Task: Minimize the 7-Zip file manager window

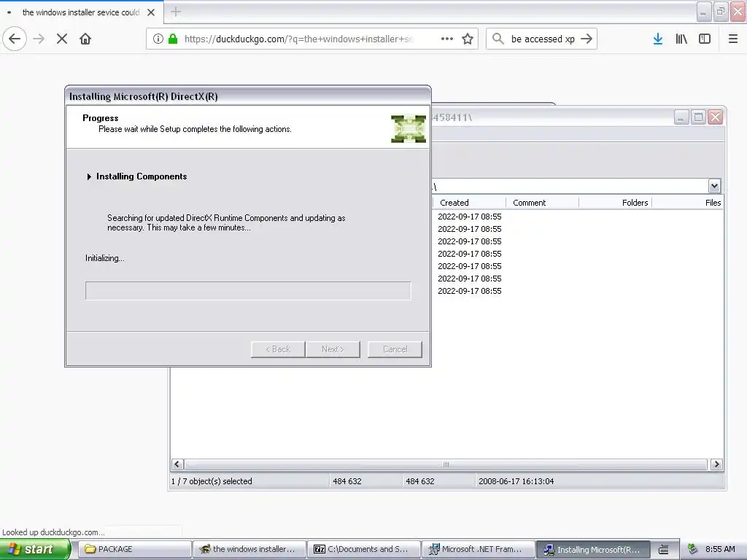Action: coord(681,117)
